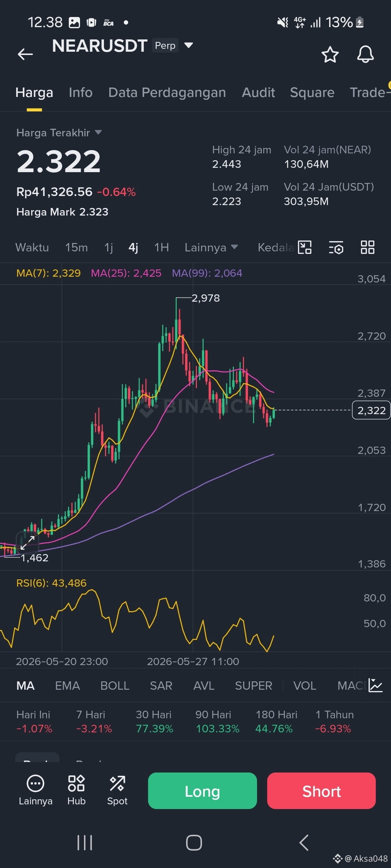
Task: Tap RSI(6) indicator label
Action: (x=51, y=583)
